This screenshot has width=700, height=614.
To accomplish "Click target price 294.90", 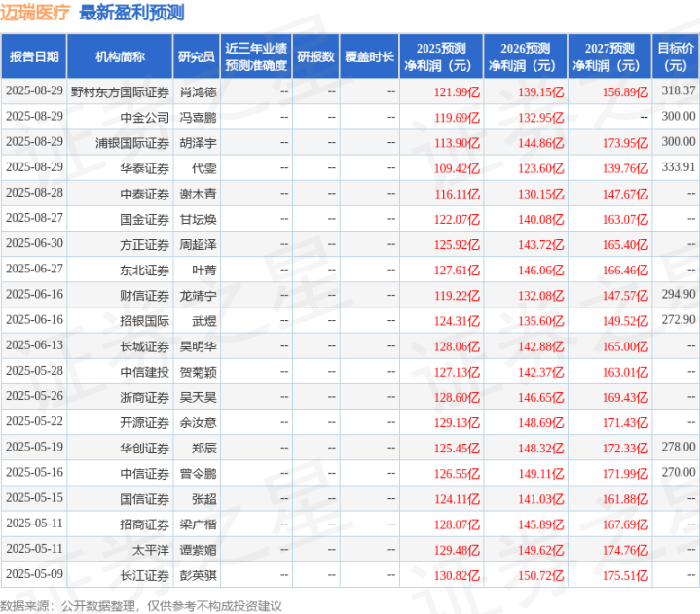I will point(679,294).
